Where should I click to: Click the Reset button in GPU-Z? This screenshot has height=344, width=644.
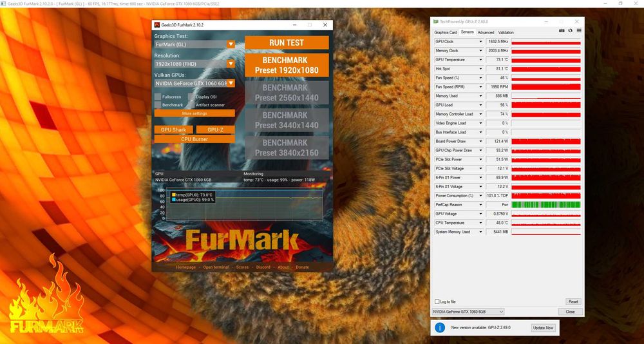click(x=573, y=301)
